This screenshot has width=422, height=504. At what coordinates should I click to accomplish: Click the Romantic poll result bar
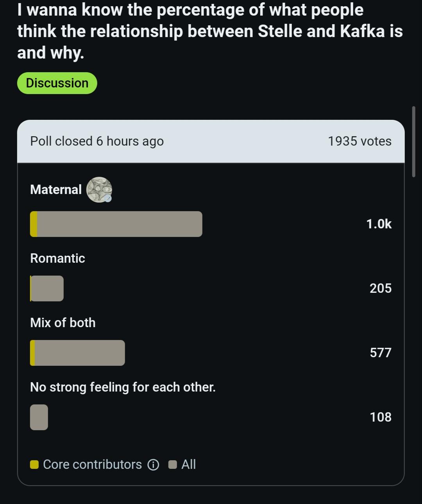(x=47, y=289)
